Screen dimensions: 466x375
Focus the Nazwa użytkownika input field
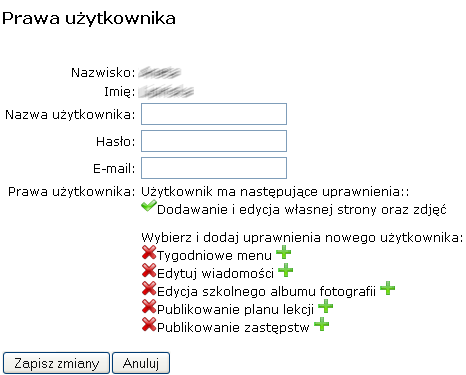click(214, 114)
